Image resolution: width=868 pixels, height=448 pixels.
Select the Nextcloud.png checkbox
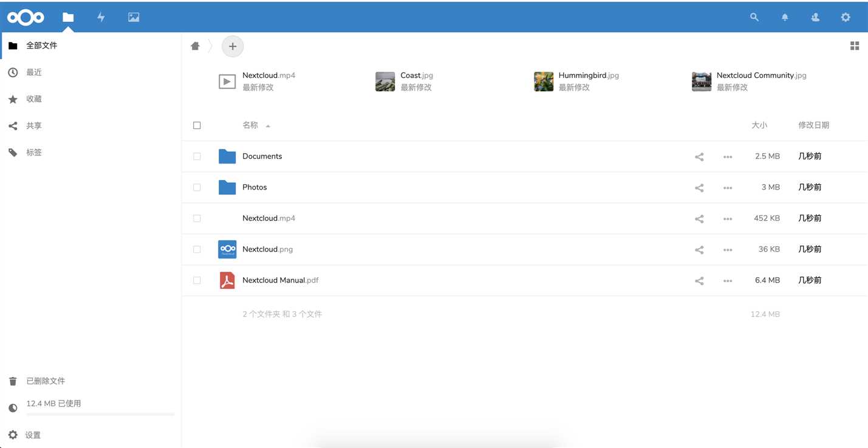197,249
